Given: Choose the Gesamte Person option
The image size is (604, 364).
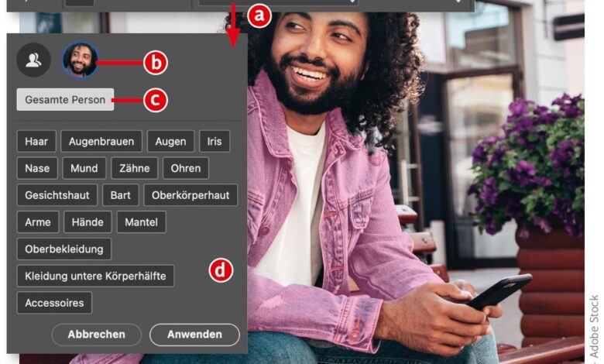Looking at the screenshot, I should click(x=65, y=100).
